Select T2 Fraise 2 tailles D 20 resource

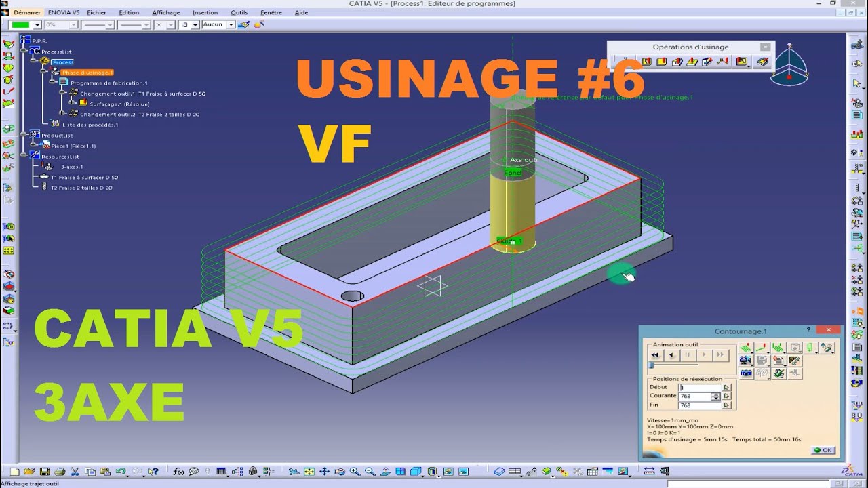pos(81,188)
